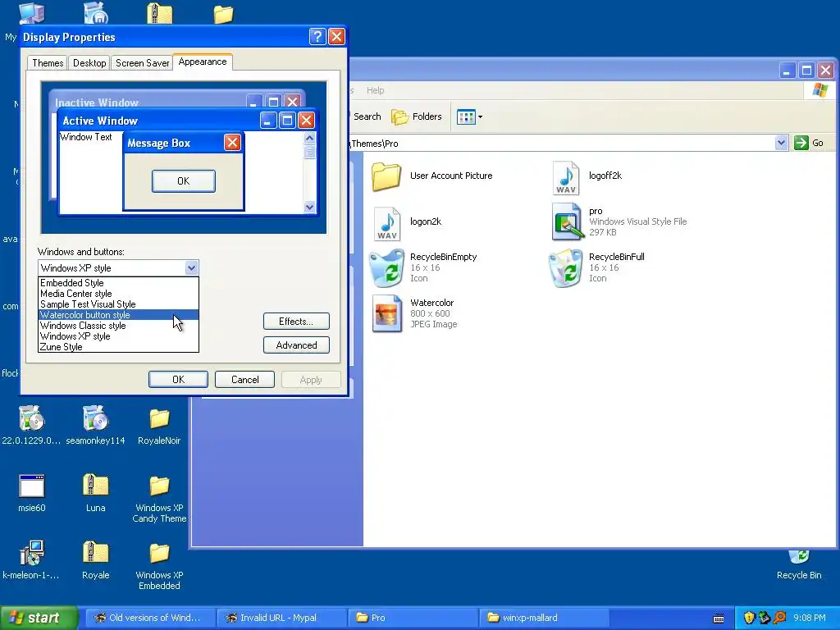This screenshot has width=840, height=630.
Task: Switch to the Screen Saver tab
Action: click(x=142, y=63)
